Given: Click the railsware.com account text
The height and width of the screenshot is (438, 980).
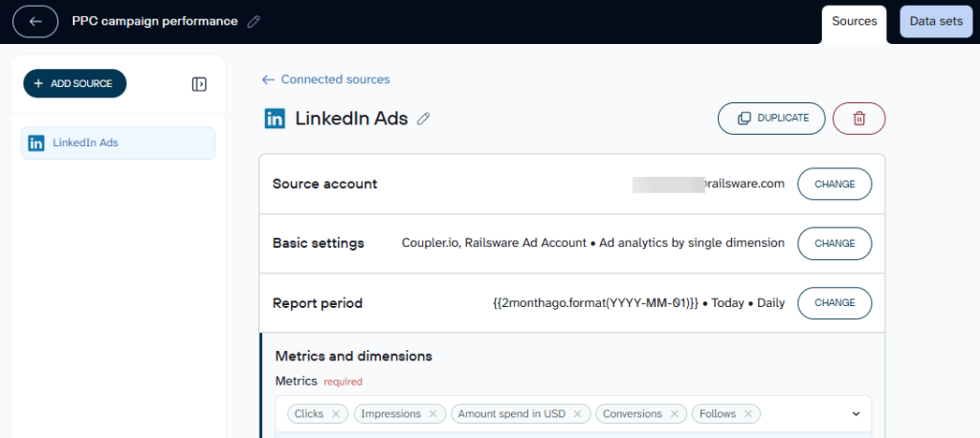Looking at the screenshot, I should pos(745,184).
